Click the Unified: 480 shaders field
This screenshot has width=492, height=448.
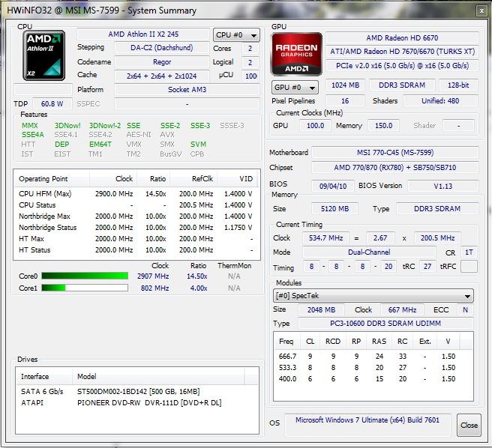(440, 101)
